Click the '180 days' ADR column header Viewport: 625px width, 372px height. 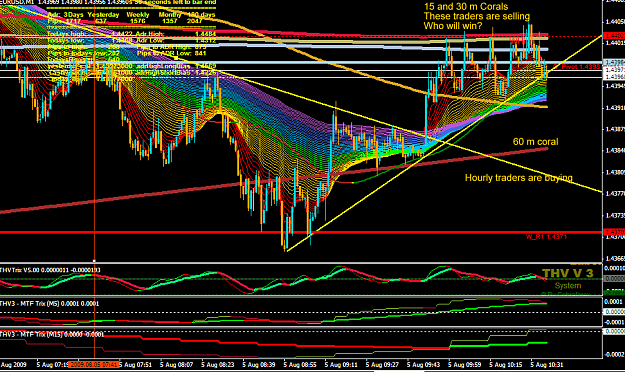click(x=202, y=15)
